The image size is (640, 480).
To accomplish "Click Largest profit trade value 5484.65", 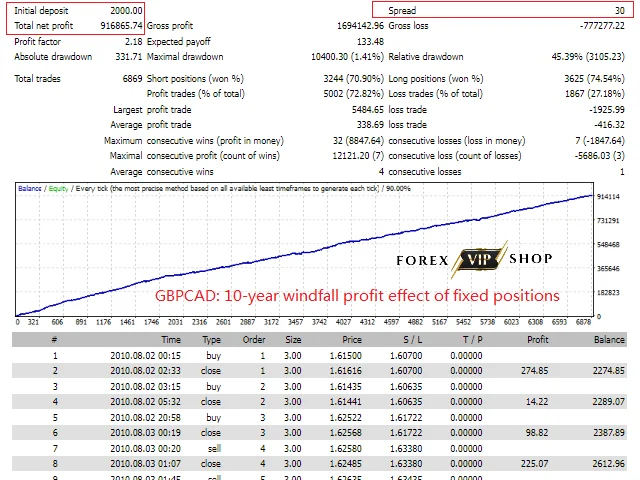I will pos(368,110).
